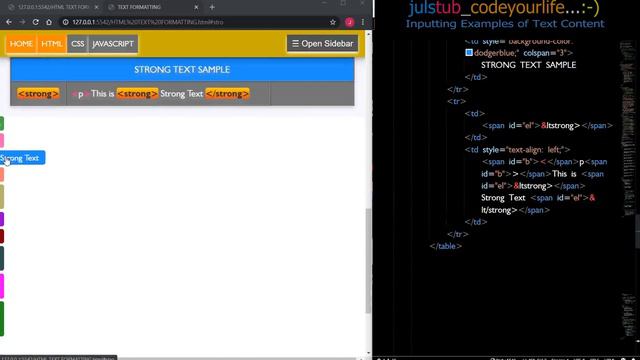Go forward in the browser

pos(22,22)
